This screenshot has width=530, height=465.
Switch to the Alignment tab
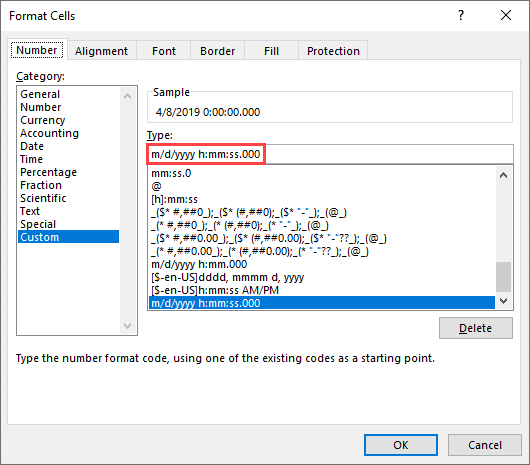pyautogui.click(x=101, y=51)
